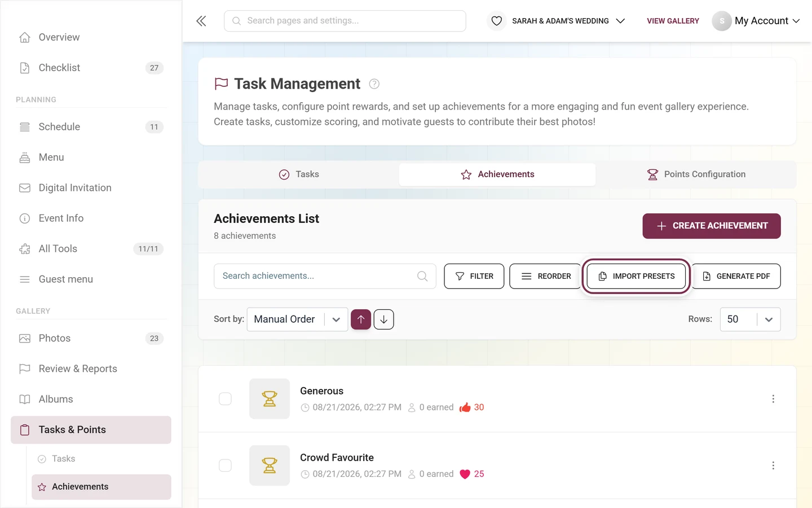This screenshot has height=508, width=812.
Task: Click the hamburger icon beside Guest menu
Action: tap(25, 279)
